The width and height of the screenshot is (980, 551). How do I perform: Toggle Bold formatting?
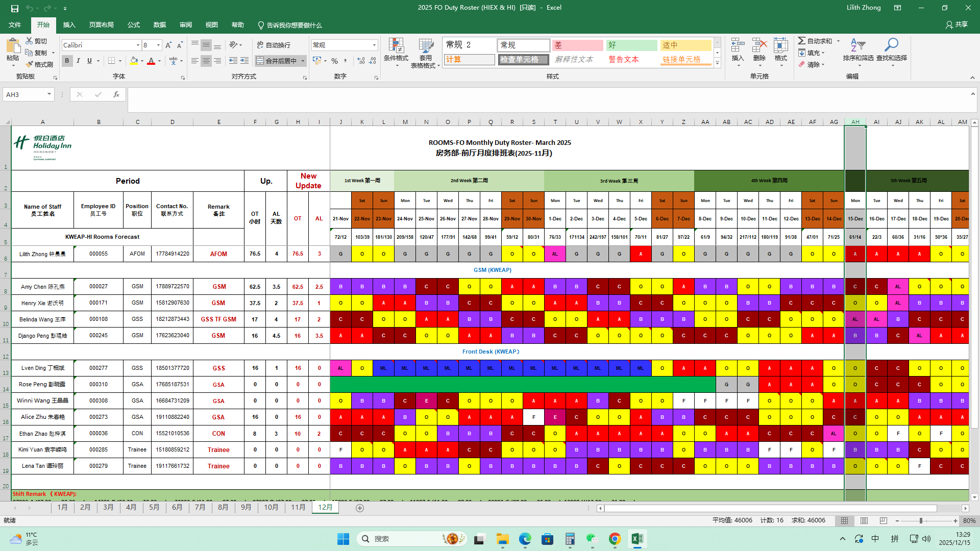point(67,61)
